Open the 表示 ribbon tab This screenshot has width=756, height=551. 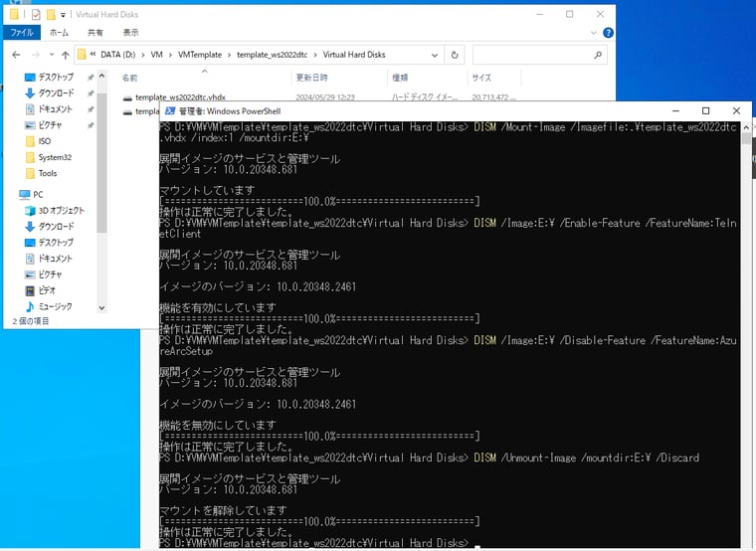[x=130, y=32]
